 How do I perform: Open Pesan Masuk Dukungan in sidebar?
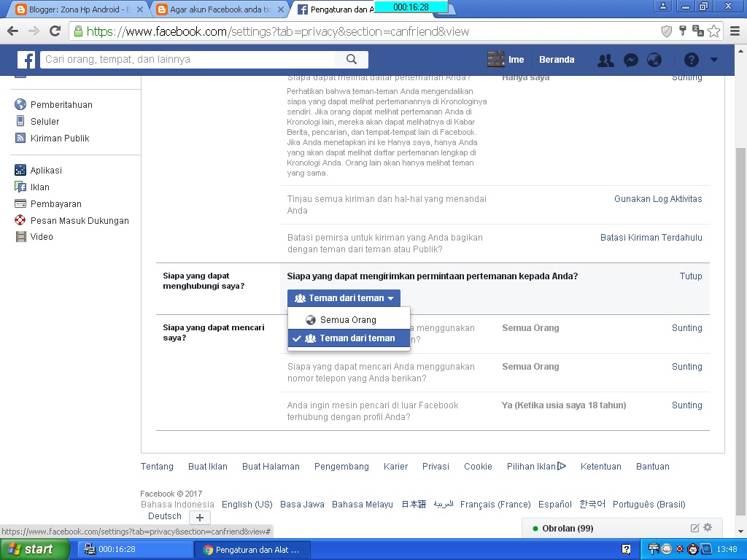80,220
